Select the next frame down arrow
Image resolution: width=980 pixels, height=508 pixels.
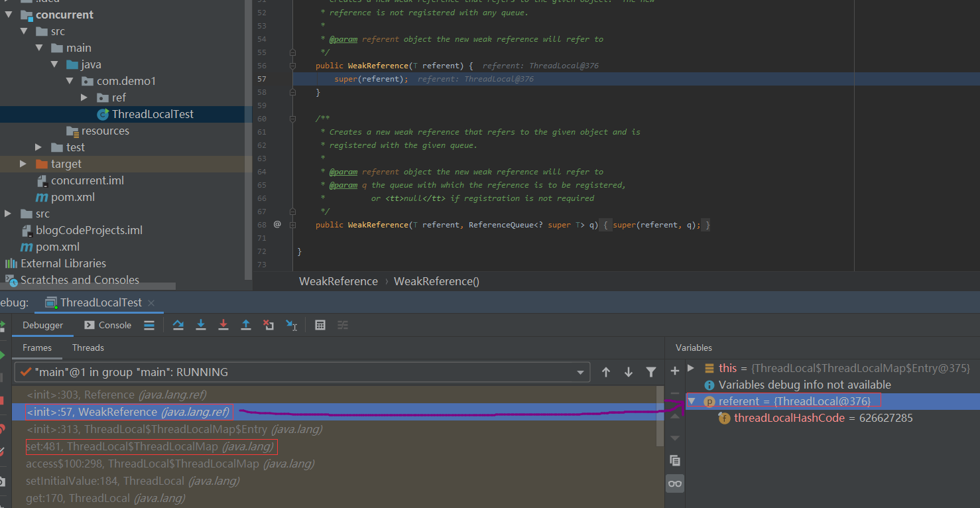[x=629, y=372]
